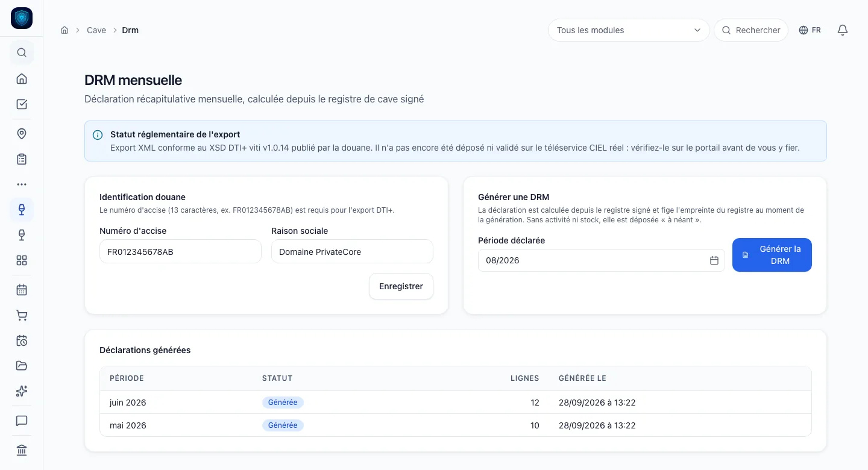The width and height of the screenshot is (868, 470).
Task: Click the breadcrumb home icon
Action: pos(64,30)
